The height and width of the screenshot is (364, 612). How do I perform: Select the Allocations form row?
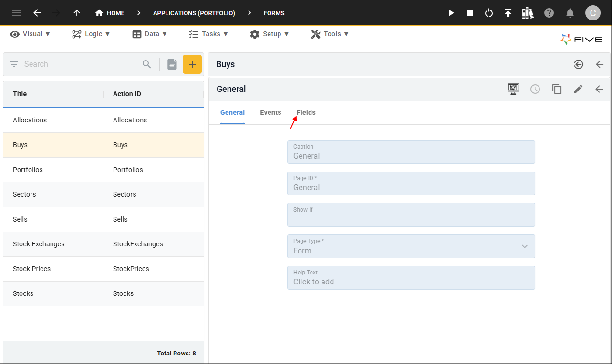[x=104, y=120]
